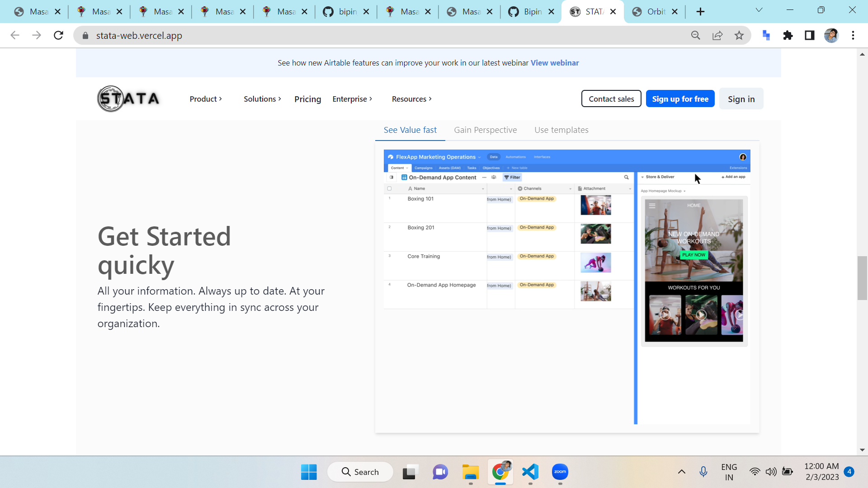Click the FlexApp logo icon in the blue header
The height and width of the screenshot is (488, 868).
[391, 157]
